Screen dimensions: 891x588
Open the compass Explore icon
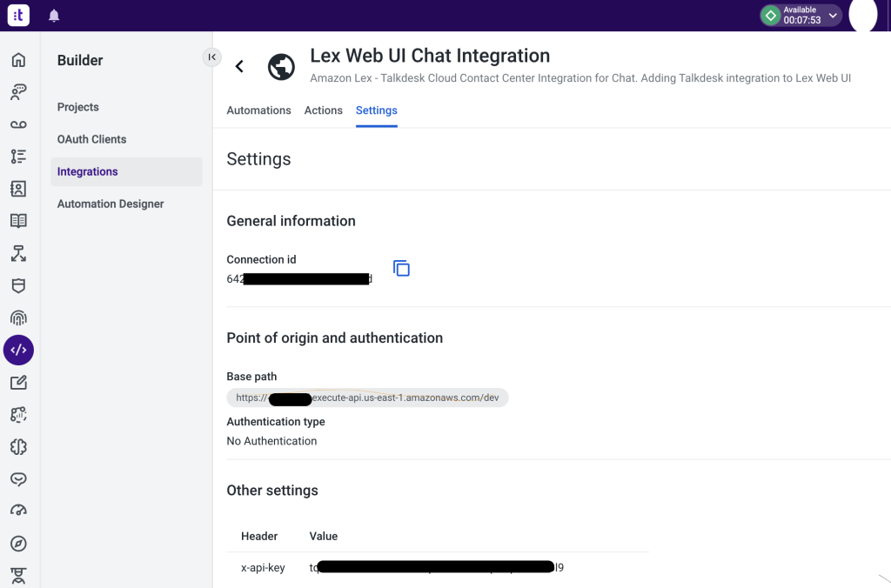(x=18, y=544)
